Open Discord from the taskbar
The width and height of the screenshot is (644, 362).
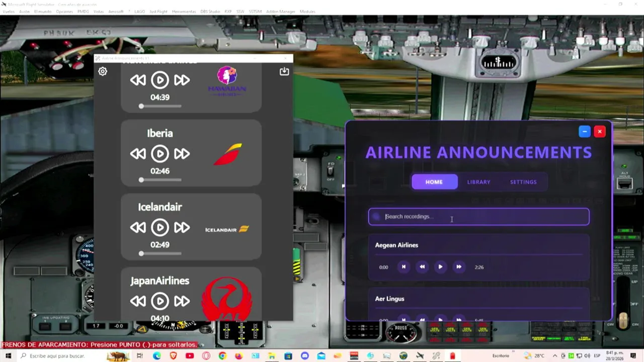[x=304, y=356]
